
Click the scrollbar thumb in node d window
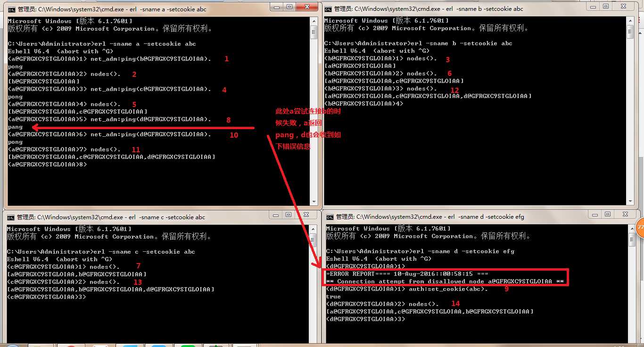[x=632, y=240]
